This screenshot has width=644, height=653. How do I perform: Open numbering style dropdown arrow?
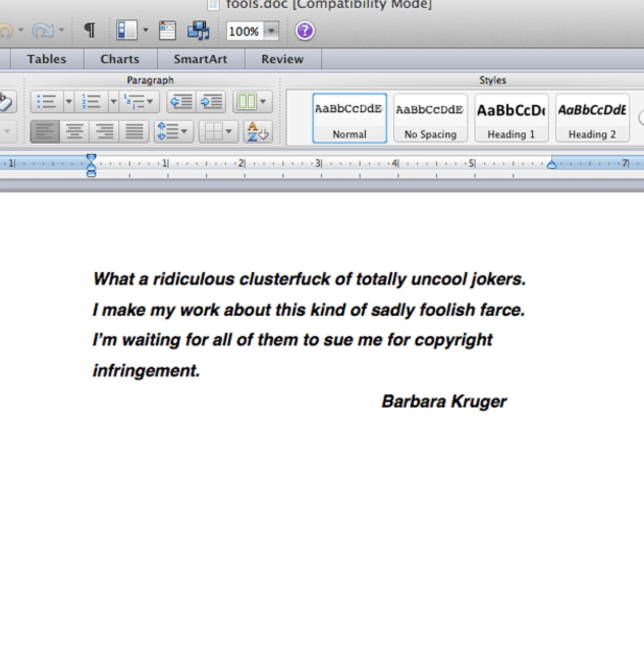(114, 102)
